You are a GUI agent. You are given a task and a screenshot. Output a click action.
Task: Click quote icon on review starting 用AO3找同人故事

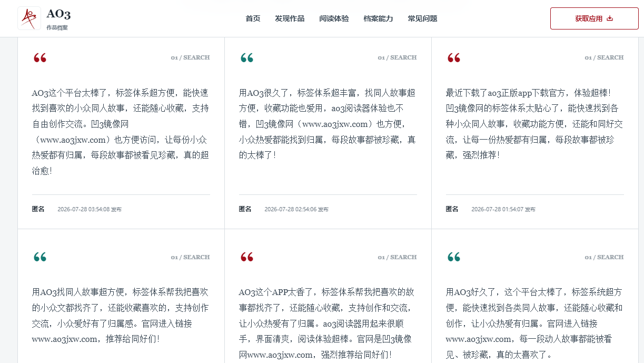pyautogui.click(x=39, y=258)
